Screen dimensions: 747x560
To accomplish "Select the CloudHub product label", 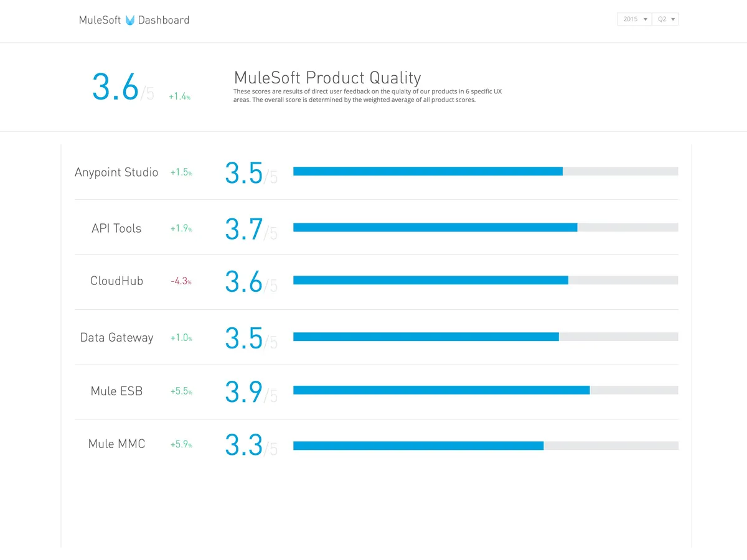I will point(116,281).
